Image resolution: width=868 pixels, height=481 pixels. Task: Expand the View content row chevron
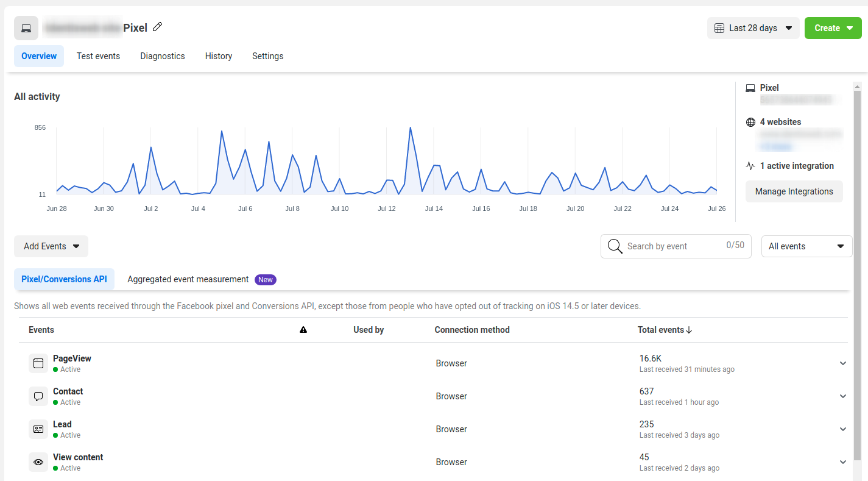843,462
